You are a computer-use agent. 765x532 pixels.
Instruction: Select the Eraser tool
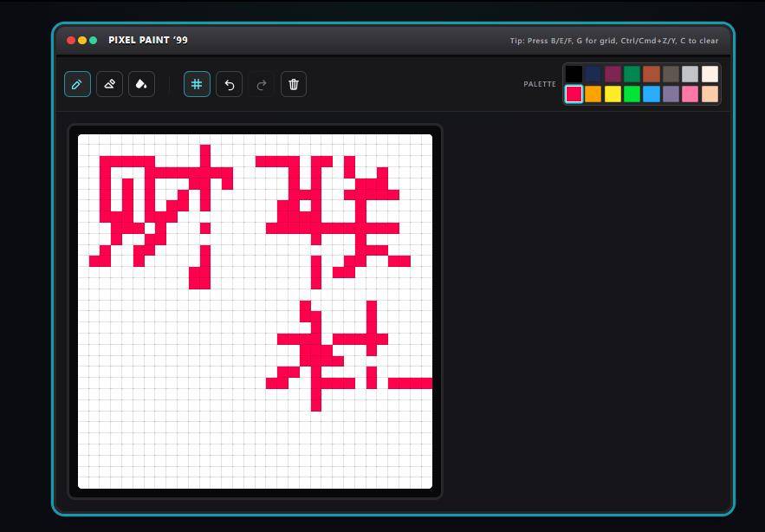pyautogui.click(x=109, y=84)
